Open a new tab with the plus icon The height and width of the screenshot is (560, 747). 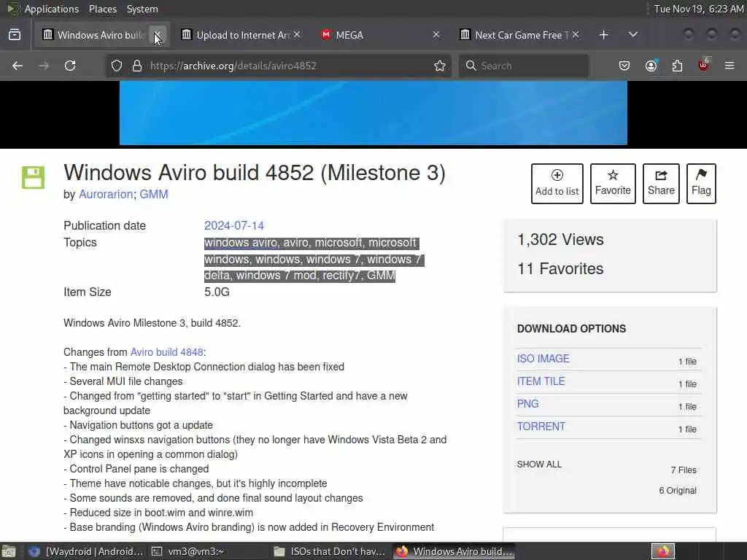pyautogui.click(x=603, y=35)
